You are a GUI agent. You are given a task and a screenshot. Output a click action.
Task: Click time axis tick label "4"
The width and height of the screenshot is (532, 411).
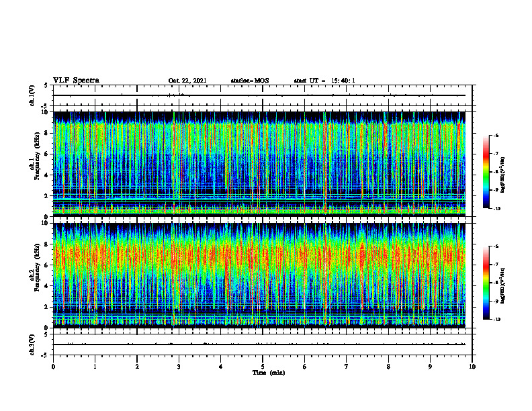click(x=220, y=367)
